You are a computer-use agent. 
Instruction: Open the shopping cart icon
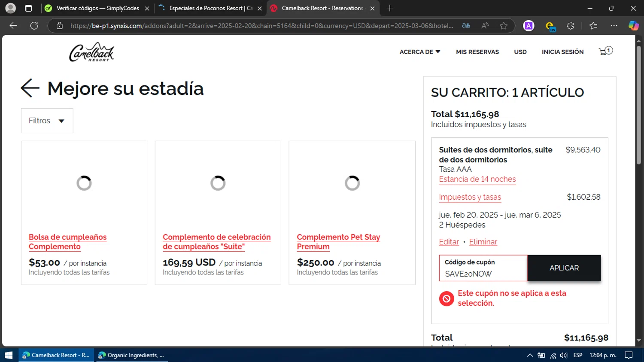(605, 51)
